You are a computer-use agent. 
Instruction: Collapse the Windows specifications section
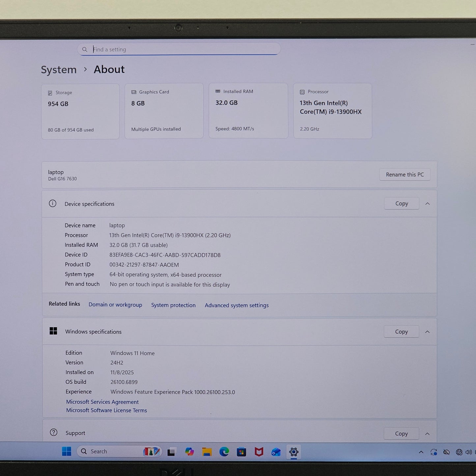427,332
